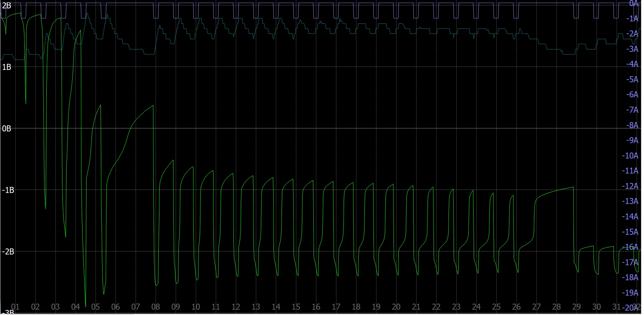Click the positive 1B voltage axis label
This screenshot has height=315, width=644.
tap(7, 67)
